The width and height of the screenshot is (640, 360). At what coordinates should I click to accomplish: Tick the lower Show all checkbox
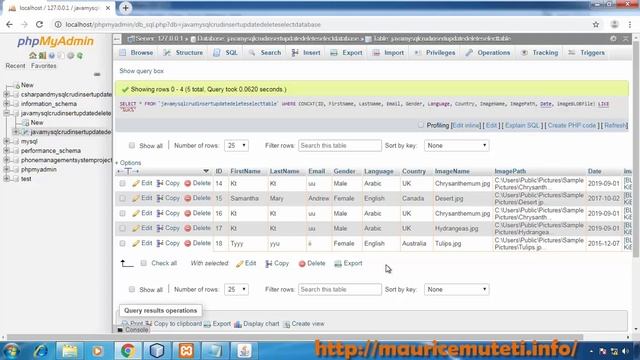(x=132, y=289)
